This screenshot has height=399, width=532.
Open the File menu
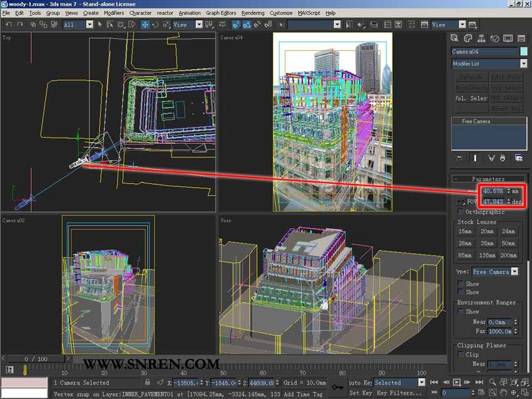(6, 13)
